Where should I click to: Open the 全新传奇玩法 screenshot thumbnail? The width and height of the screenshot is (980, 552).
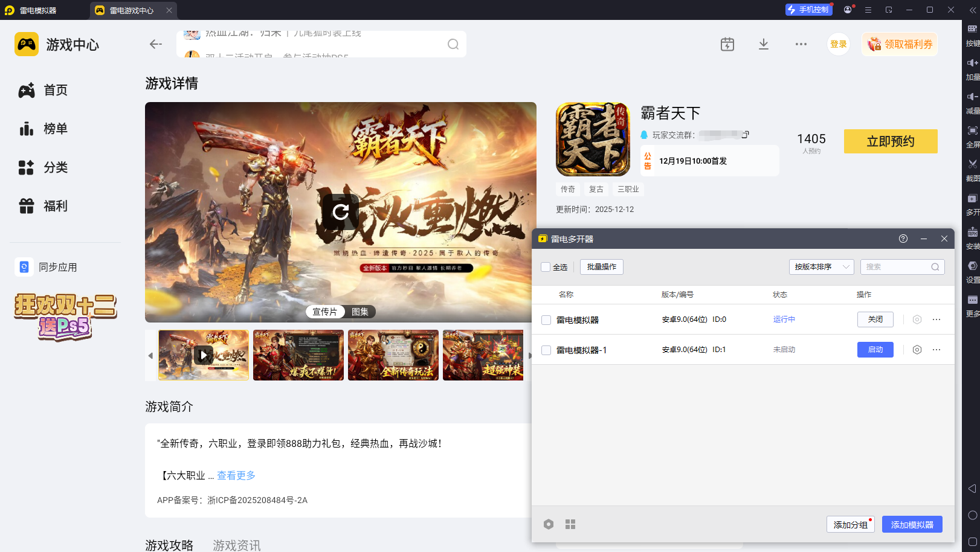[393, 355]
